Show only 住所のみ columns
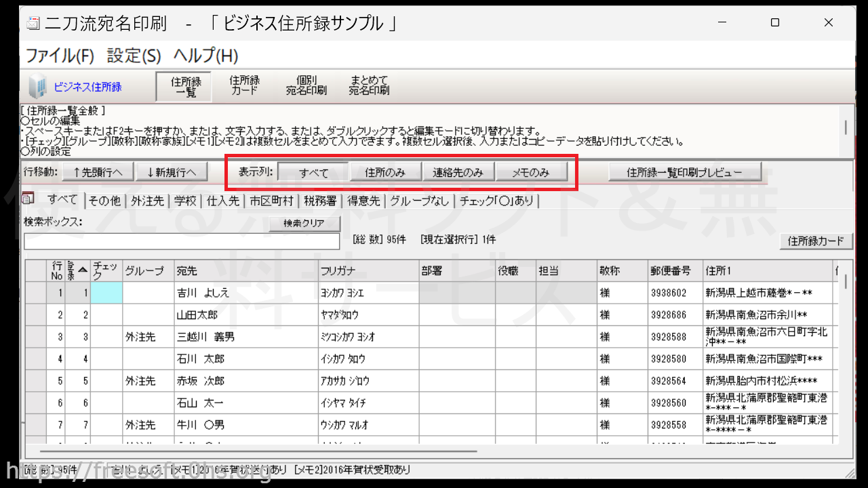The image size is (868, 488). click(385, 172)
